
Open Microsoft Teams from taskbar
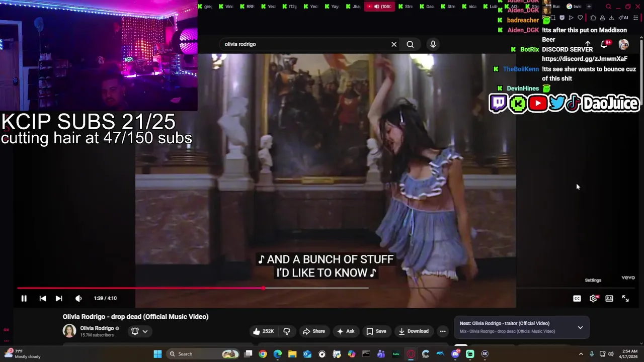[381, 354]
